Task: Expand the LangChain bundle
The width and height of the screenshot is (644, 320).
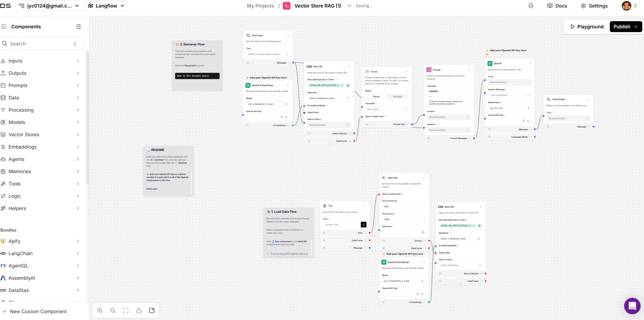Action: coord(40,253)
